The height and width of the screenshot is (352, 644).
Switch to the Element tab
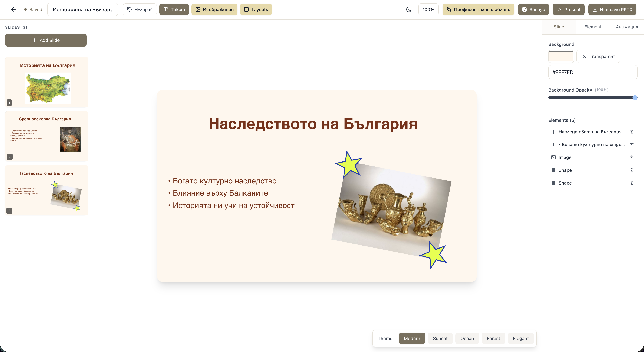point(593,27)
